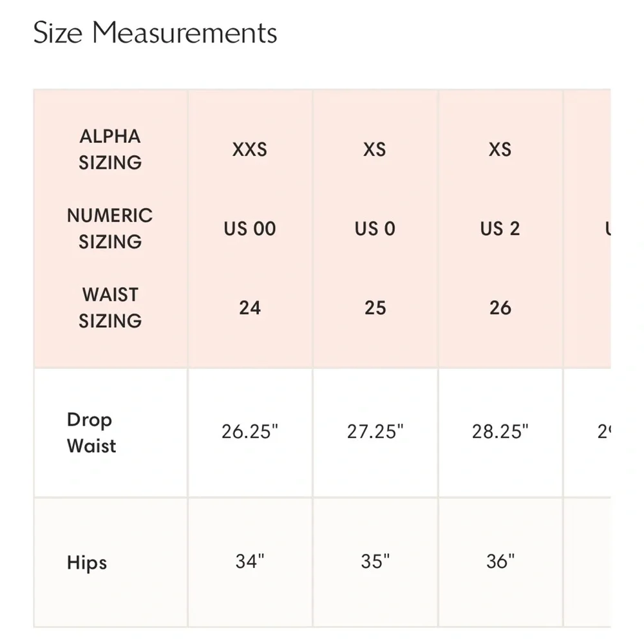Click the 35" hips measurement
This screenshot has height=644, width=644.
[x=375, y=562]
